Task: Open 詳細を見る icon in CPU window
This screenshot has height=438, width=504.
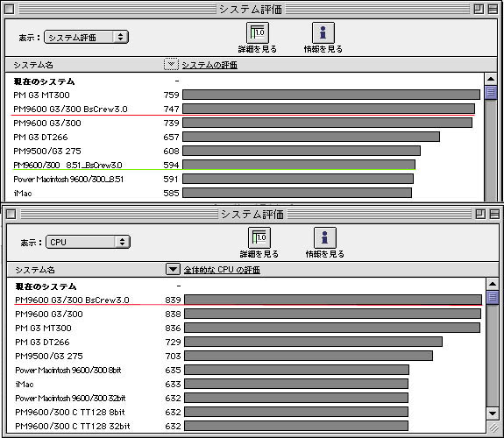Action: (x=259, y=237)
